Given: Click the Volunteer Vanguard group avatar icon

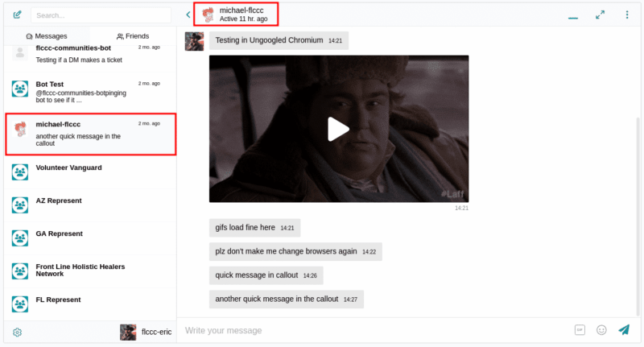Looking at the screenshot, I should tap(19, 172).
